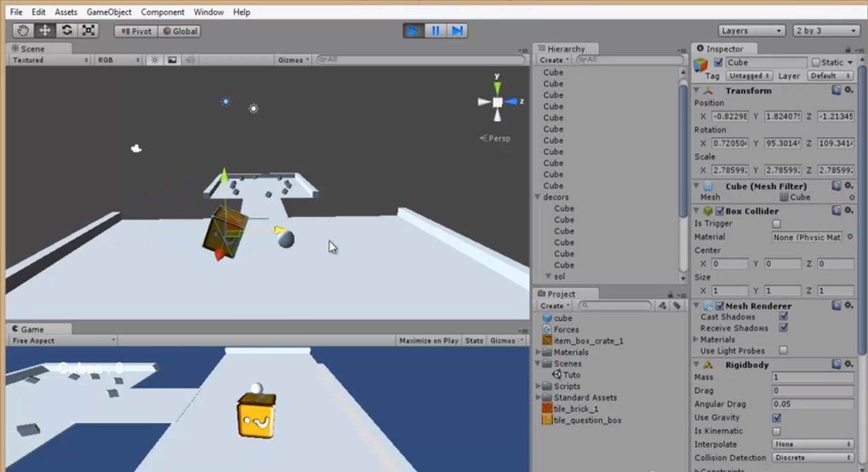Click Rigidbody Mass input field

pos(813,377)
